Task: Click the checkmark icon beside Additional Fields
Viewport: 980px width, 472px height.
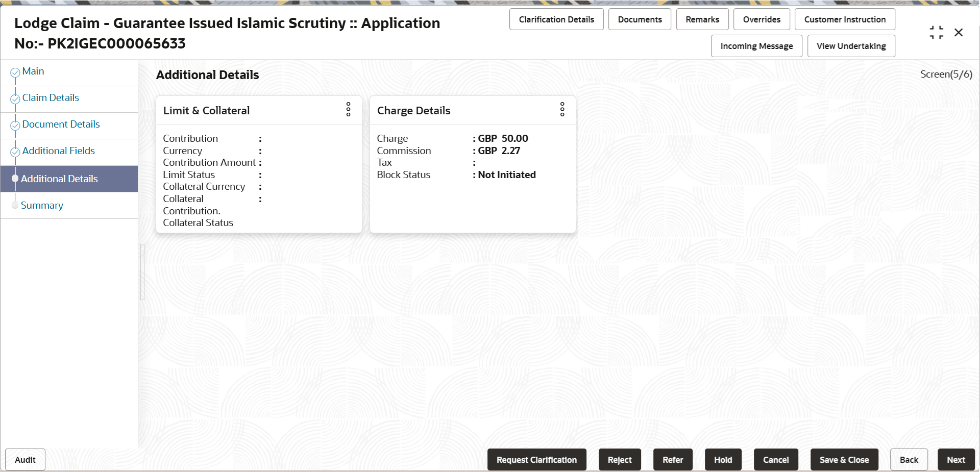Action: (x=15, y=151)
